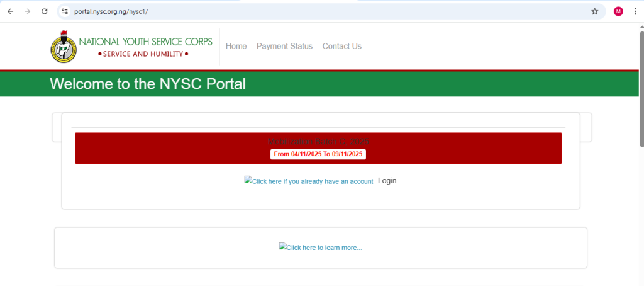Click the Login link

pos(387,181)
